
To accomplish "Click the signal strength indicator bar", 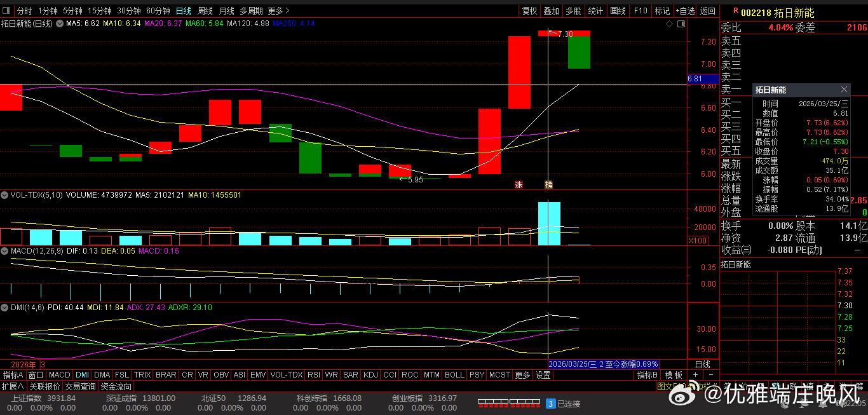I will point(508,404).
